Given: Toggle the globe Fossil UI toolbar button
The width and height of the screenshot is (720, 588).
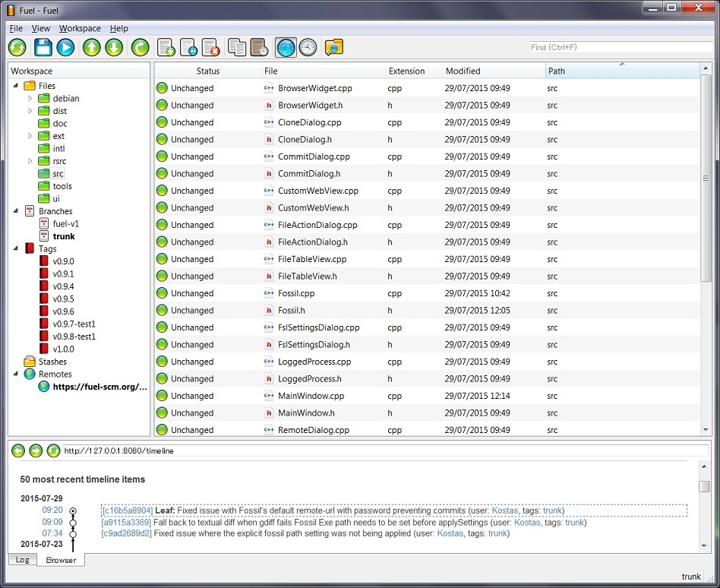Looking at the screenshot, I should point(286,47).
